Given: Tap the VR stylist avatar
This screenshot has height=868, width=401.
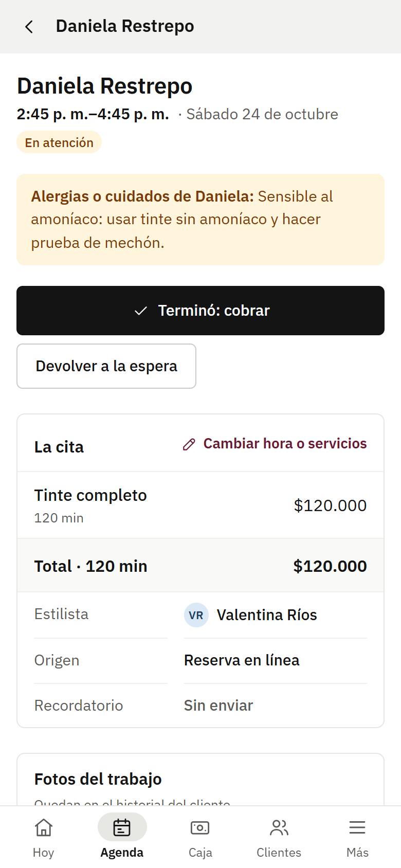Looking at the screenshot, I should (x=196, y=615).
